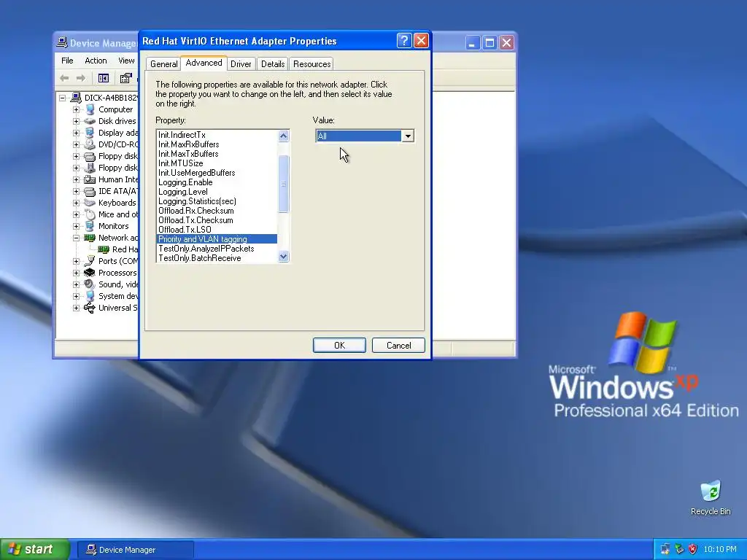This screenshot has height=560, width=747.
Task: Click the System devices category icon
Action: pos(90,296)
